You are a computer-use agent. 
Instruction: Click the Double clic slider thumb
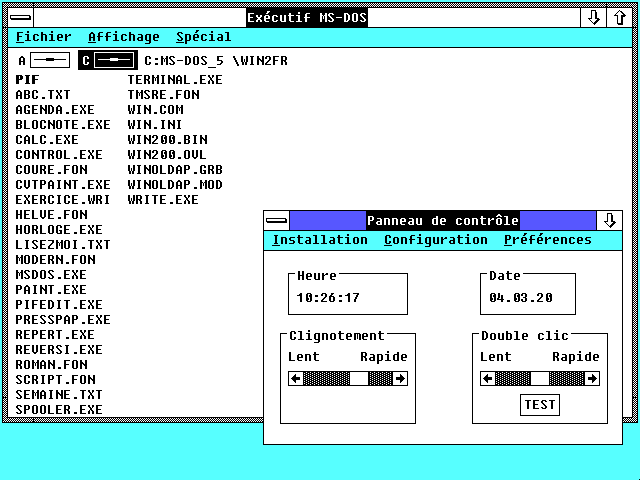click(540, 379)
